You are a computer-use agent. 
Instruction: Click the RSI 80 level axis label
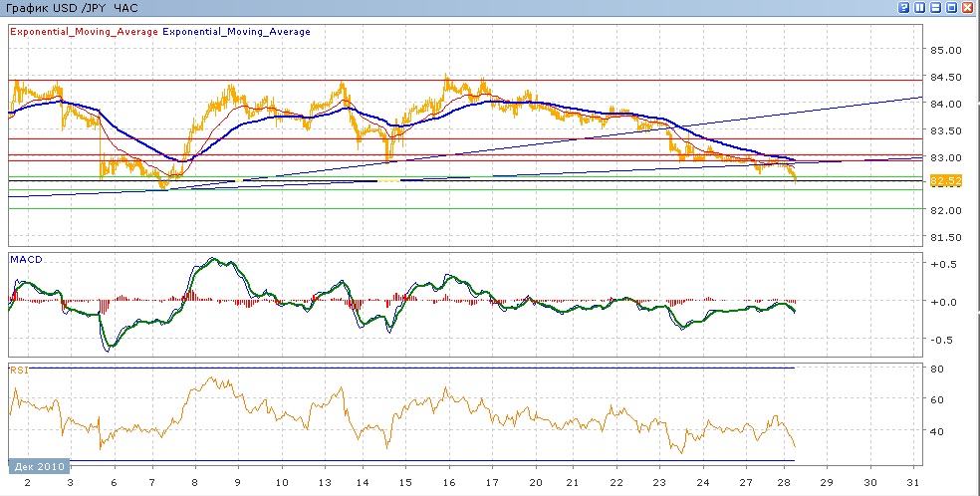[937, 370]
